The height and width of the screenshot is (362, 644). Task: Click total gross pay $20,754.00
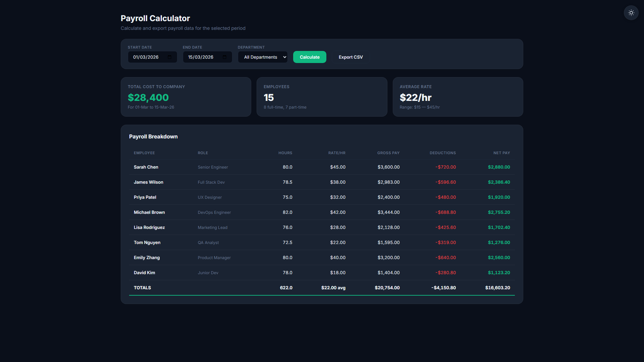tap(387, 288)
